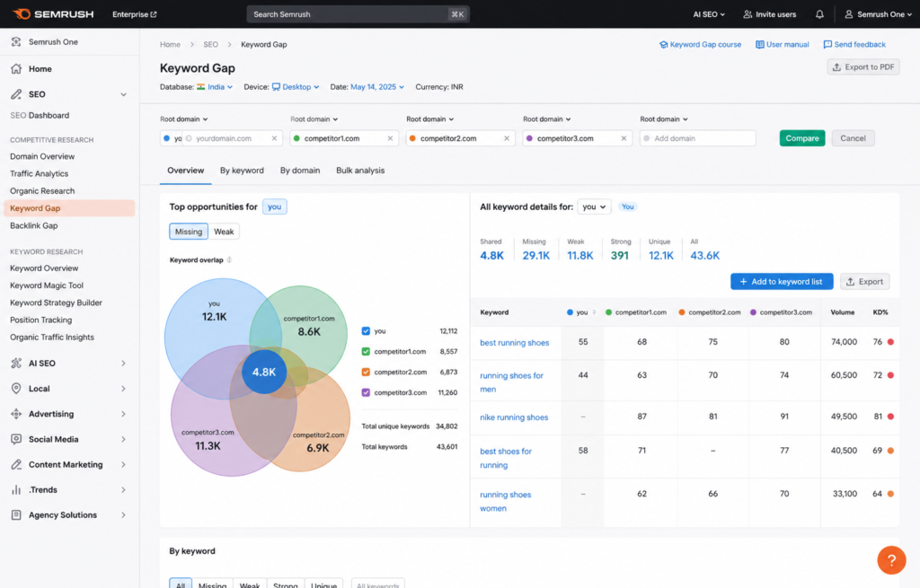Click the Semrush logo
The height and width of the screenshot is (588, 920).
pyautogui.click(x=53, y=14)
